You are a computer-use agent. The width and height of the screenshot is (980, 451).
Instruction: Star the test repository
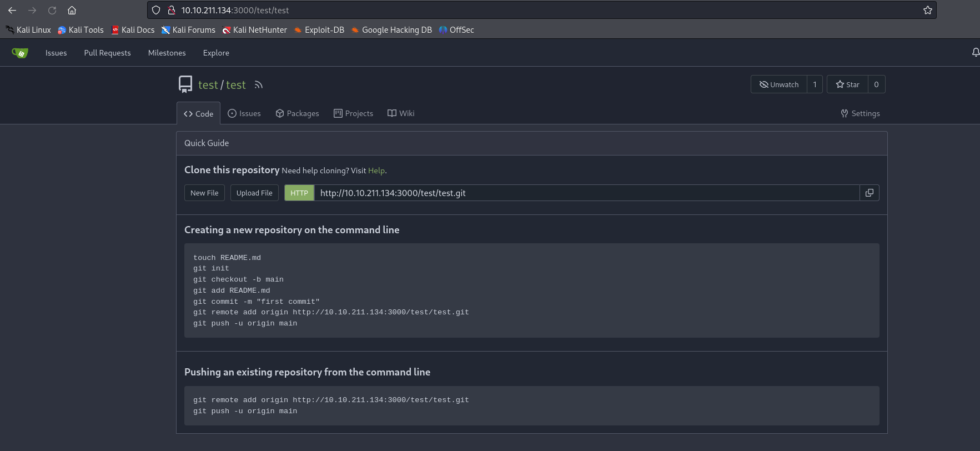847,84
